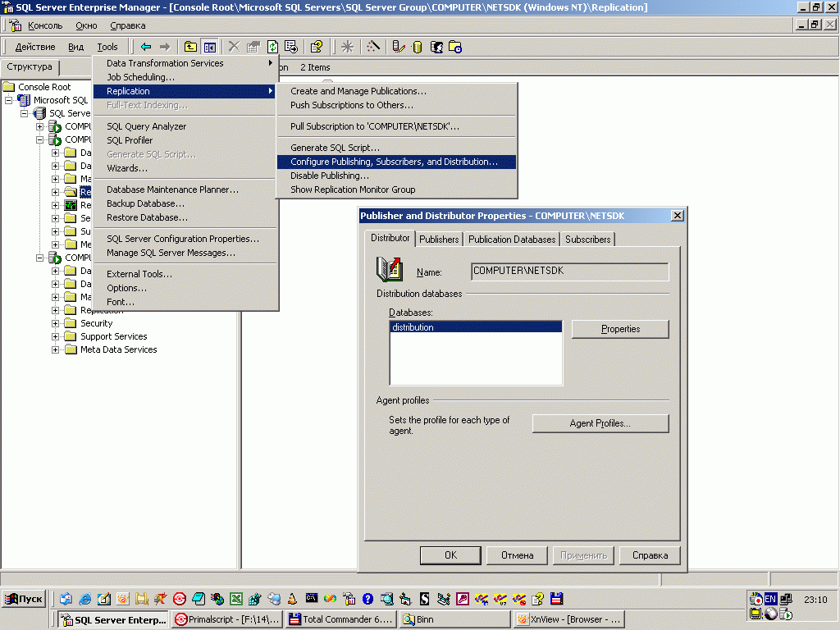This screenshot has width=840, height=630.
Task: Choose Push Subscriptions to Others menu item
Action: click(x=396, y=105)
